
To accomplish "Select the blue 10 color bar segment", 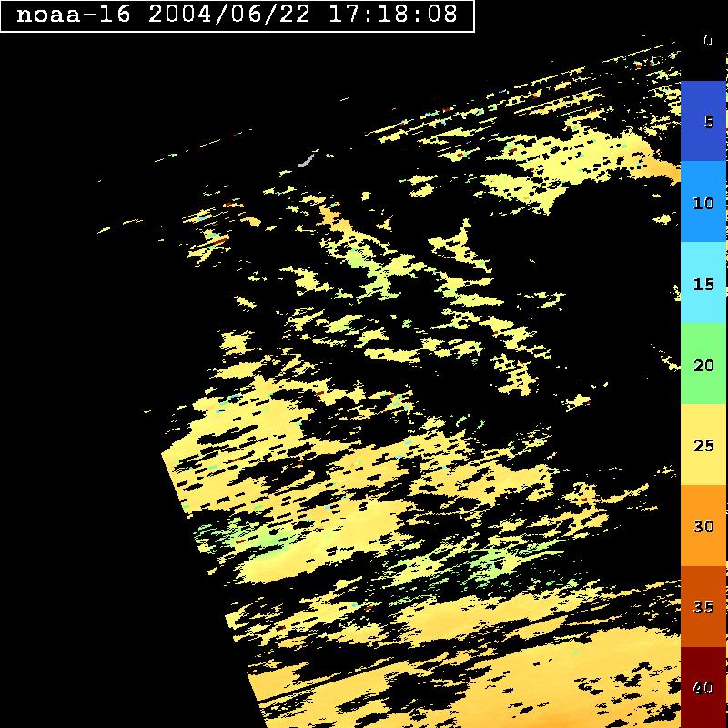I will point(703,202).
